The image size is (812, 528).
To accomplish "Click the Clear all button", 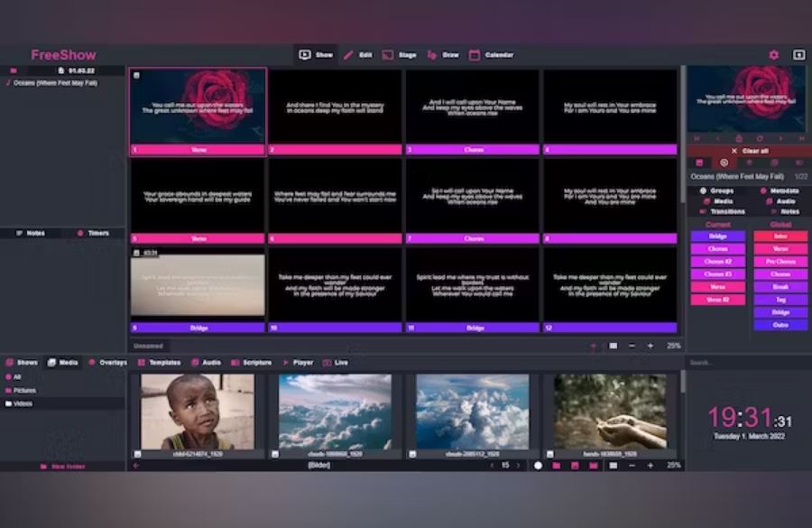I will tap(753, 151).
